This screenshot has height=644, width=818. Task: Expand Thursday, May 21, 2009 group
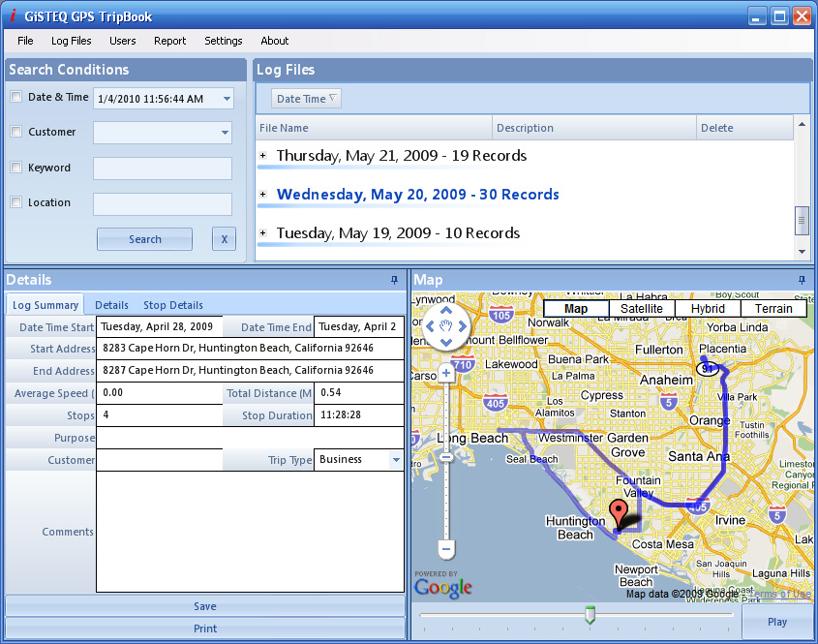(263, 156)
